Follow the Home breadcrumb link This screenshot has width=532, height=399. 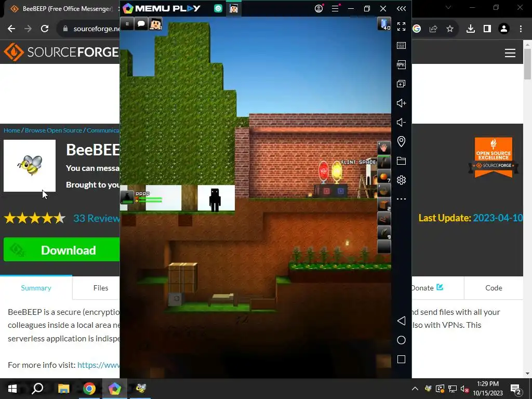(x=12, y=130)
